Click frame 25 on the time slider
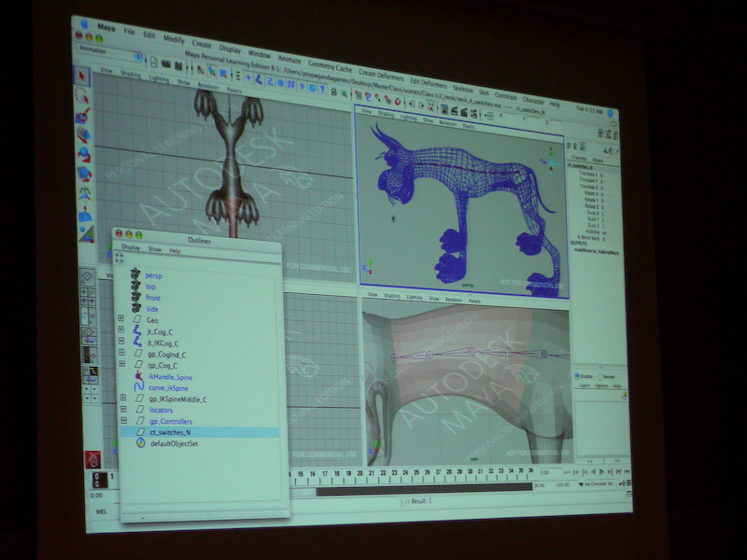The width and height of the screenshot is (747, 560). pos(416,475)
